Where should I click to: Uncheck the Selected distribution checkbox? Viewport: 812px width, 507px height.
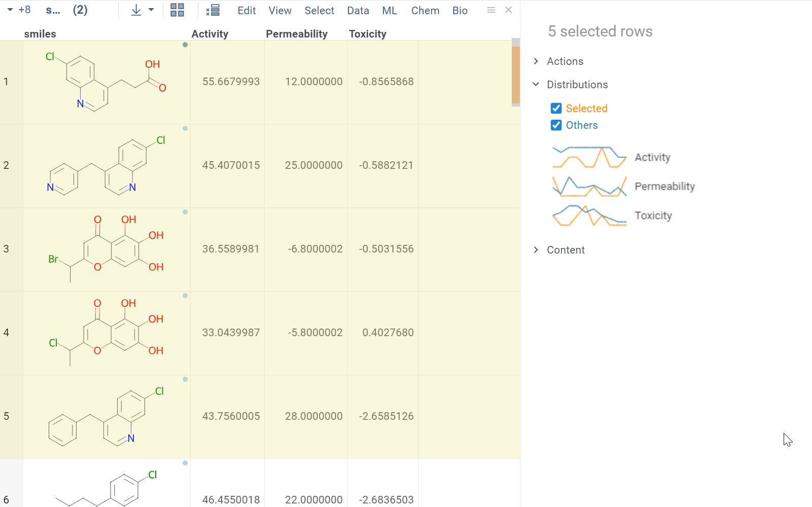pos(556,108)
